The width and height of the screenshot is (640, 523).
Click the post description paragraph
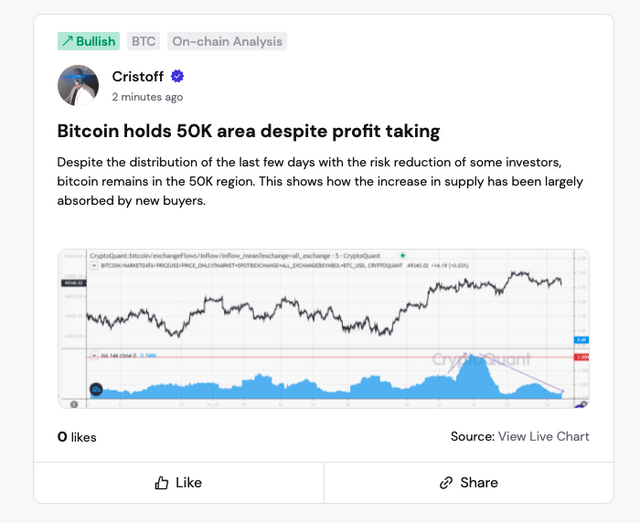(320, 180)
